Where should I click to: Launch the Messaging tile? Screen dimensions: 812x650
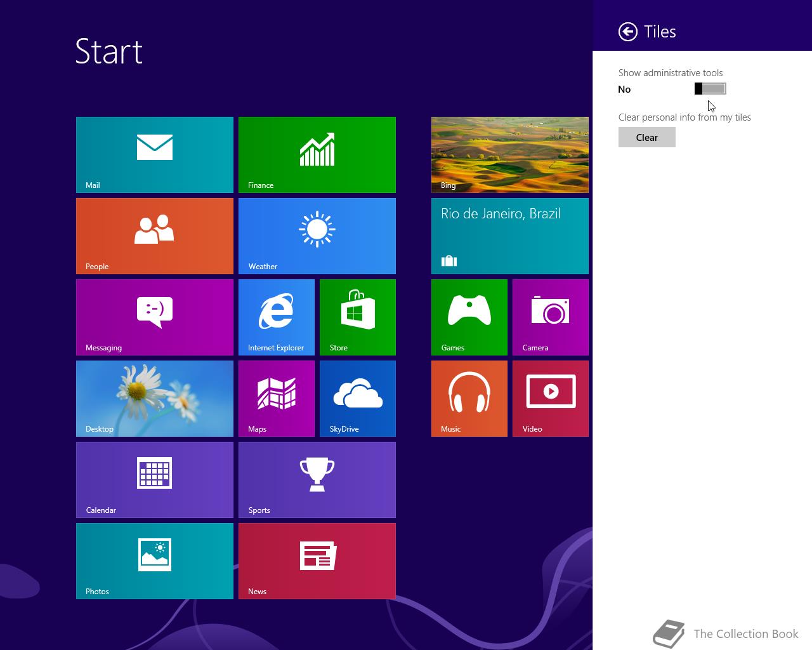155,317
